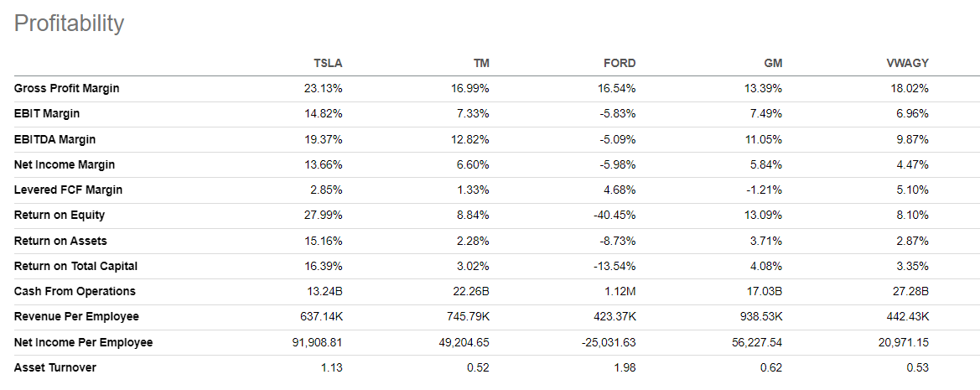Click the Levered FCF Margin label
980x390 pixels.
[68, 190]
